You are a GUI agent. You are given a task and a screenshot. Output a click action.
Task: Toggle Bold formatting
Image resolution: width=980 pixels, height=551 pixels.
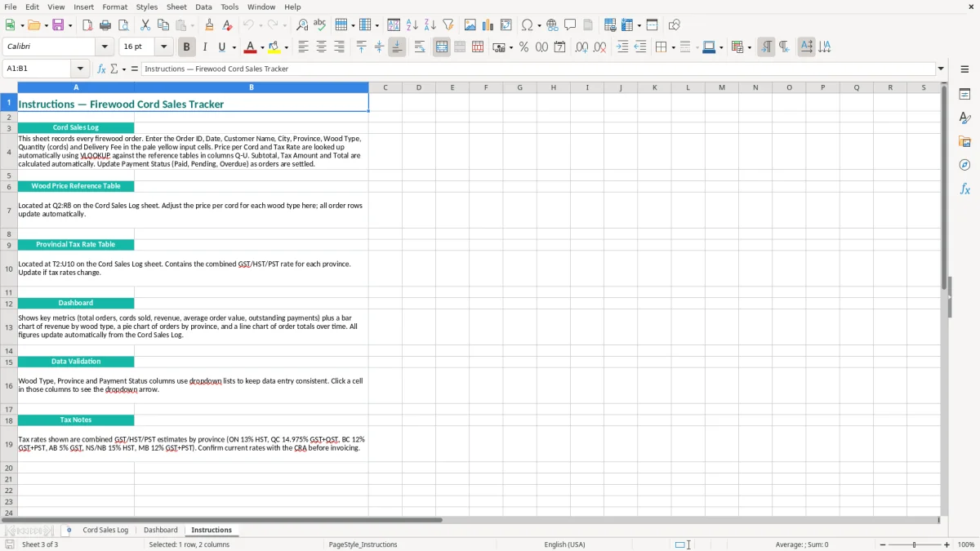pyautogui.click(x=186, y=47)
